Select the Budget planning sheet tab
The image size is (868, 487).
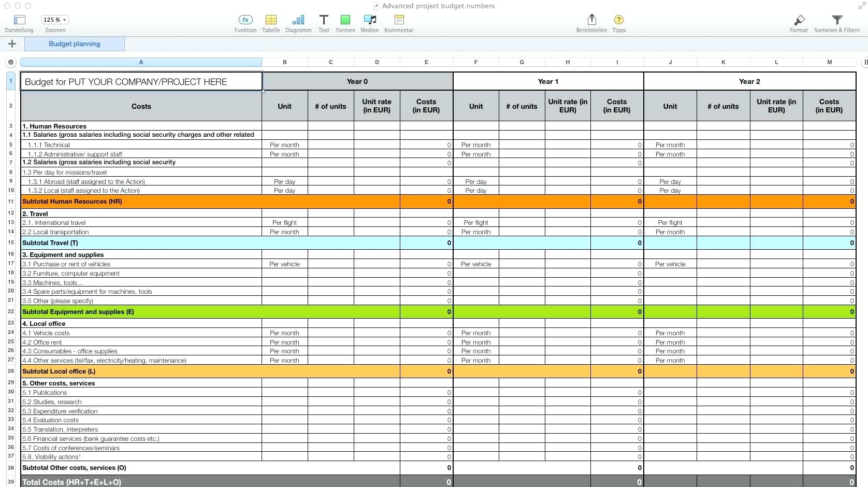click(x=74, y=44)
